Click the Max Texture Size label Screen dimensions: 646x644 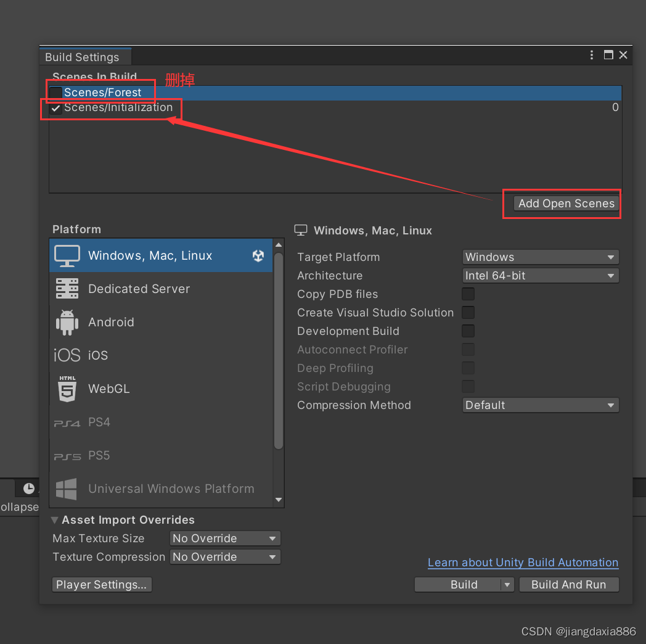point(99,539)
